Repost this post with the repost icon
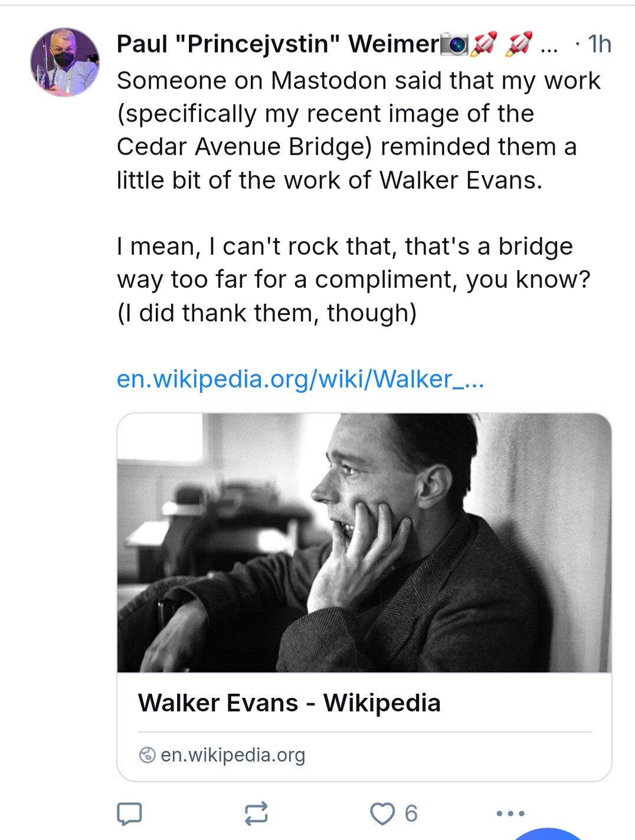This screenshot has width=635, height=840. pyautogui.click(x=256, y=813)
